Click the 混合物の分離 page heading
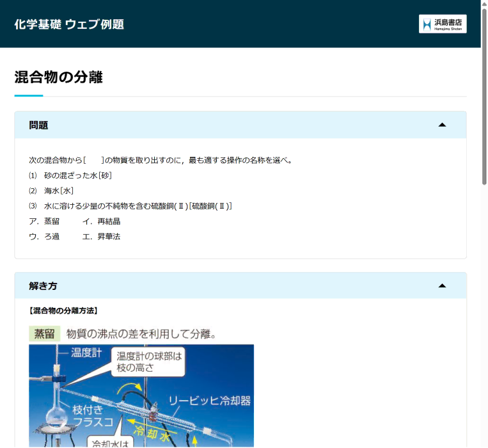 click(x=58, y=77)
